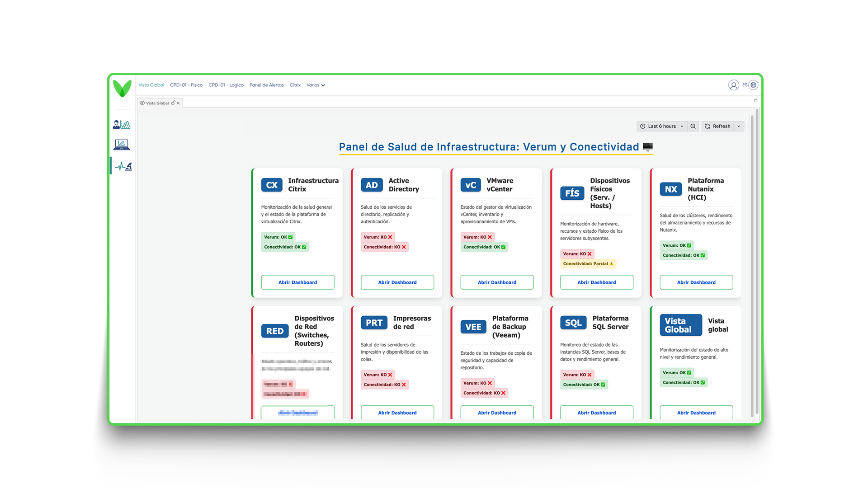Screen dimensions: 868x488
Task: Expand the Varios menu dropdown
Action: [316, 85]
